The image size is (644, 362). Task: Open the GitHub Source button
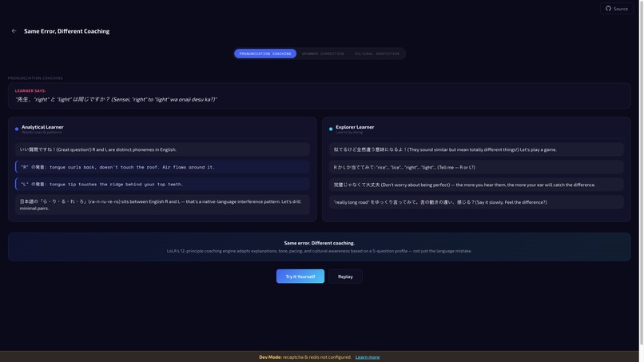[617, 9]
